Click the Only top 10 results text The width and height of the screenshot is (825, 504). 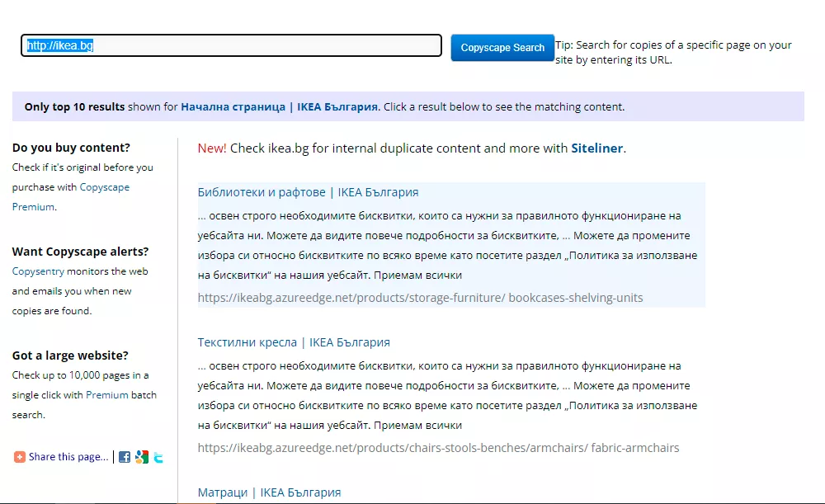74,106
